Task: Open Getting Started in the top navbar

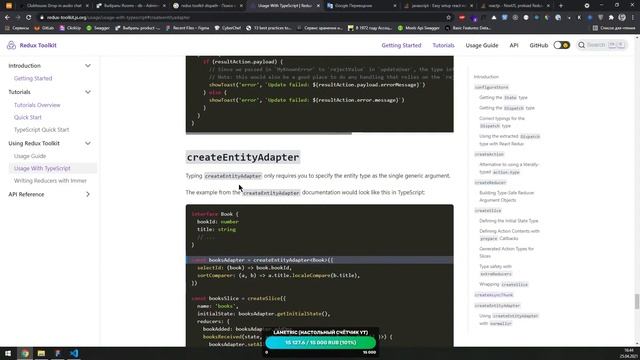Action: [401, 45]
